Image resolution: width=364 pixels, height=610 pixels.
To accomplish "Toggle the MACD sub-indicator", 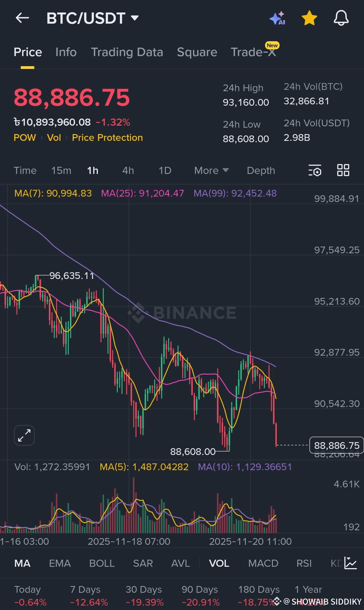I will pyautogui.click(x=263, y=563).
